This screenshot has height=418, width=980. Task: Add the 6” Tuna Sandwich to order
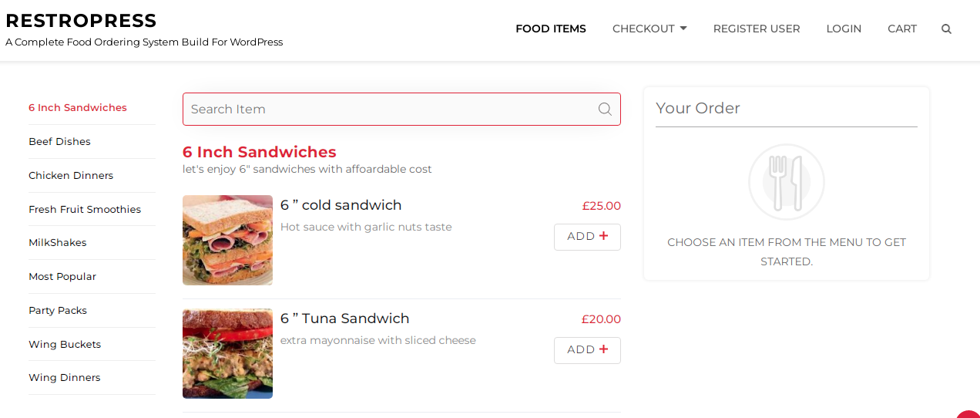coord(587,350)
